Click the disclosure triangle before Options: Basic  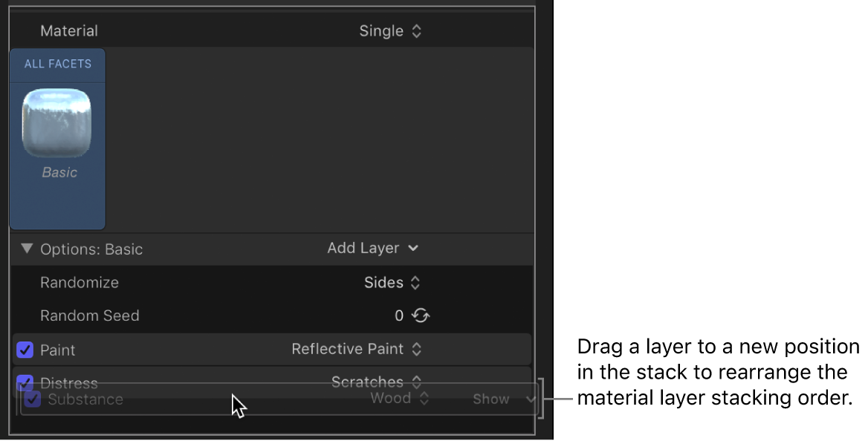(27, 249)
